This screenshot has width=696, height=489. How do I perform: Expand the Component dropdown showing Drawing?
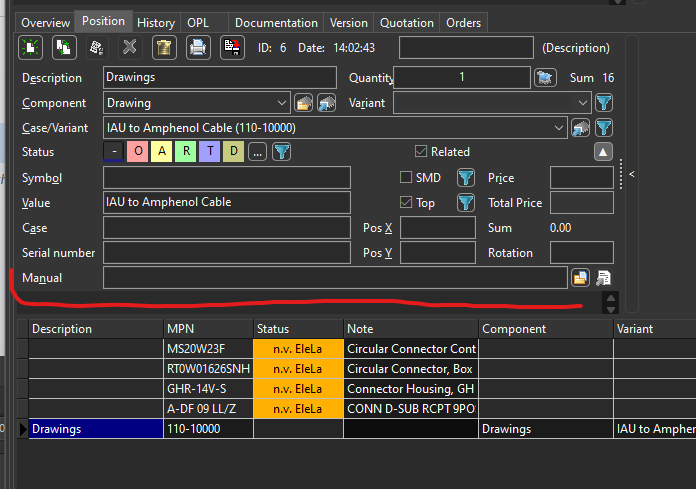click(282, 103)
